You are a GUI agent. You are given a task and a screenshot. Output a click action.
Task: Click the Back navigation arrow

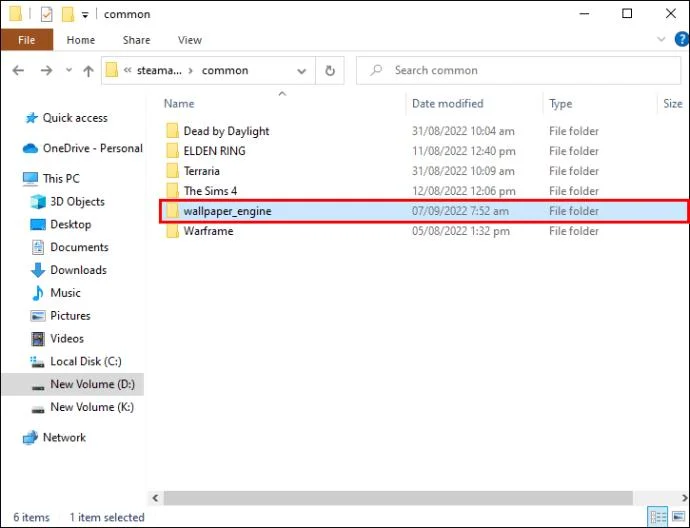[x=18, y=70]
